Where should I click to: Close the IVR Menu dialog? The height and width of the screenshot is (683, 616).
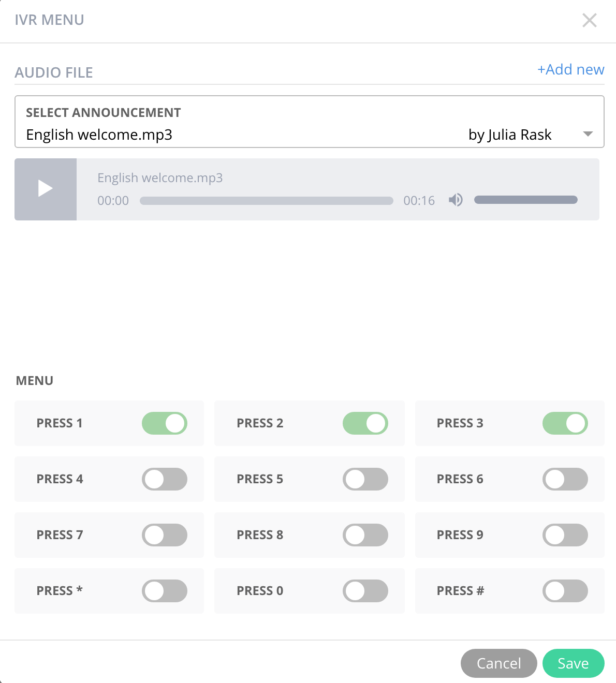(x=589, y=20)
